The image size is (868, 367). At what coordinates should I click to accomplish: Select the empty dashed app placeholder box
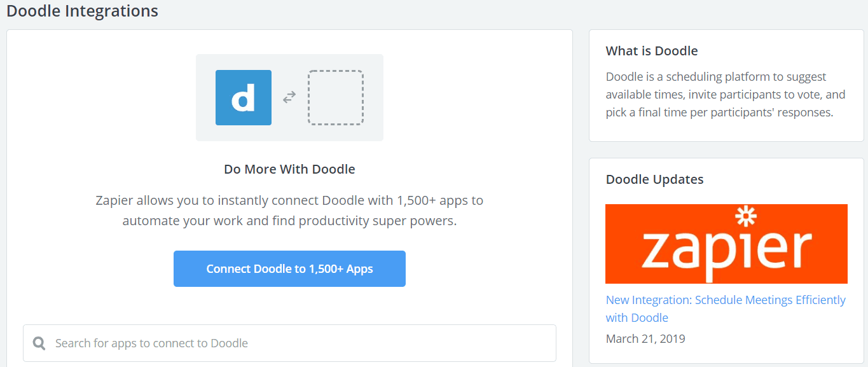(x=336, y=97)
